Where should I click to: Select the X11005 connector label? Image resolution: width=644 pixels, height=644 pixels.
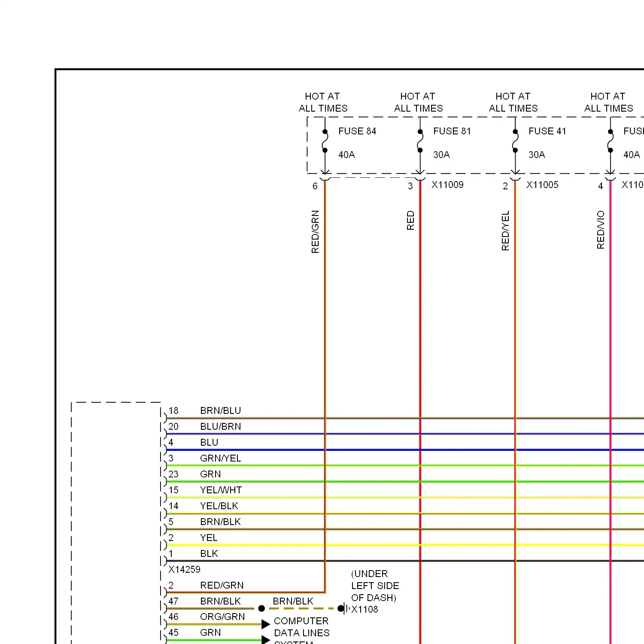[543, 185]
